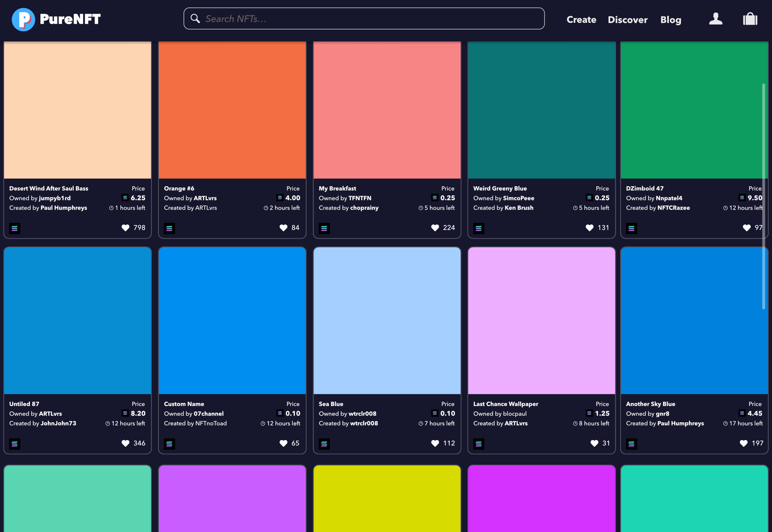Click the Solana badge on Desert Wind card

(x=15, y=228)
